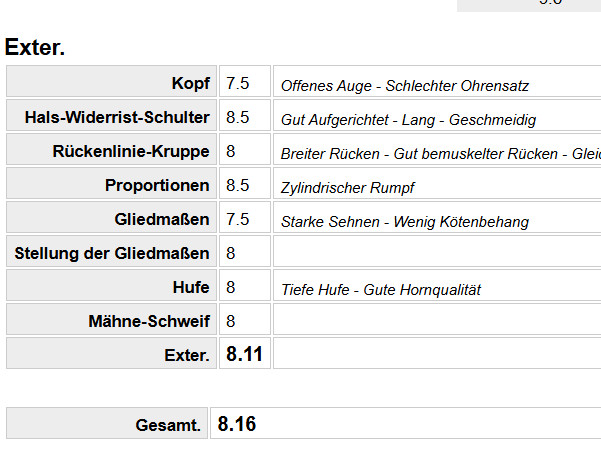
Task: Click the Exter. total value 8.11
Action: click(244, 354)
